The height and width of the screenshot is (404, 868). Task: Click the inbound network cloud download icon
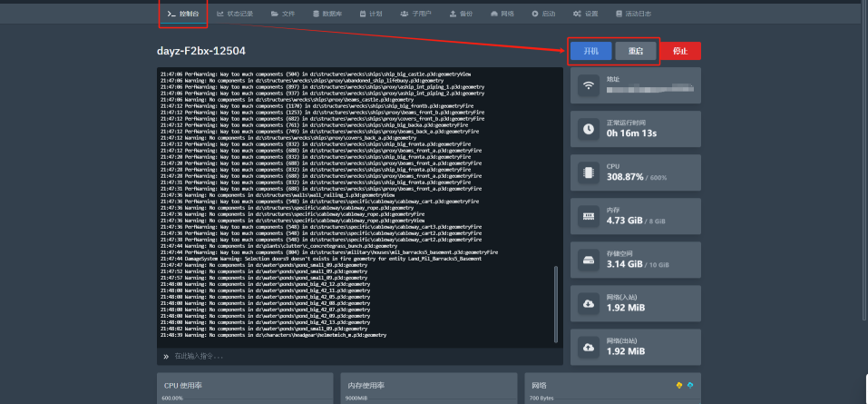pyautogui.click(x=589, y=302)
